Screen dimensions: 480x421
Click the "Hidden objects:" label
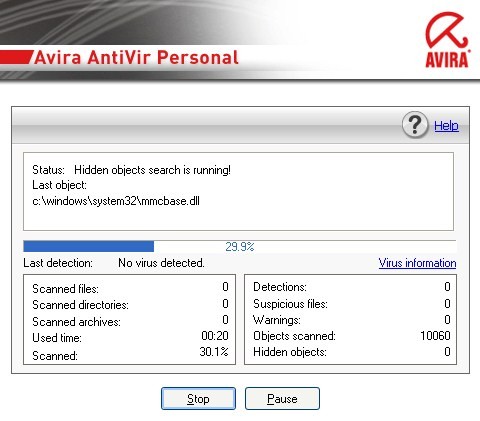(x=290, y=352)
